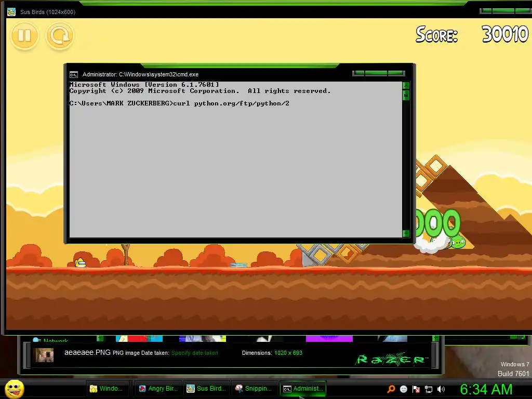
Task: Click the Microsoft Windows version line in cmd
Action: point(144,85)
